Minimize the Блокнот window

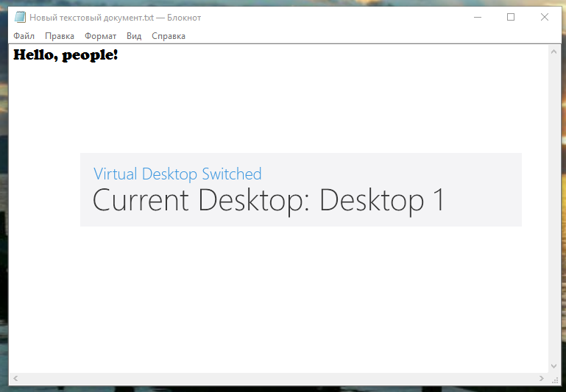tap(478, 17)
